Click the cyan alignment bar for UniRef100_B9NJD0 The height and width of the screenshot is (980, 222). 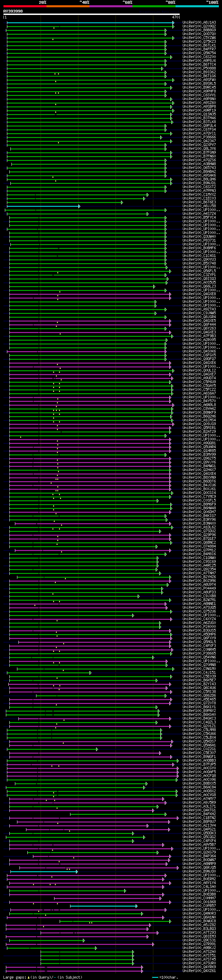click(44, 871)
